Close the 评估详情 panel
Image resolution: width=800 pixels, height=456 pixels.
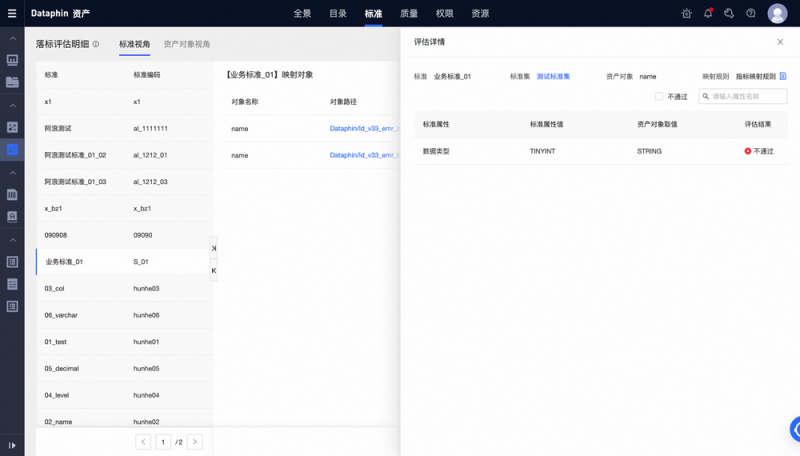pos(780,42)
